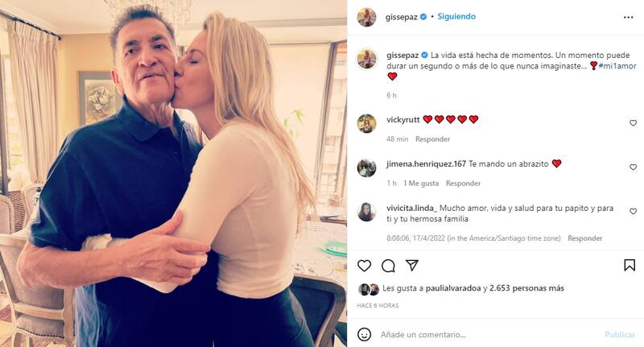Focus the Añade un comentario field

point(483,334)
